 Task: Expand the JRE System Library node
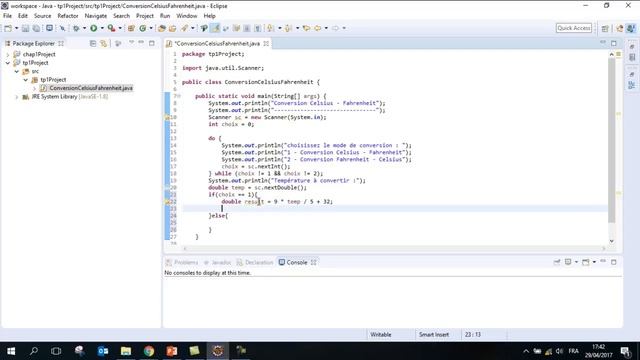click(x=17, y=97)
